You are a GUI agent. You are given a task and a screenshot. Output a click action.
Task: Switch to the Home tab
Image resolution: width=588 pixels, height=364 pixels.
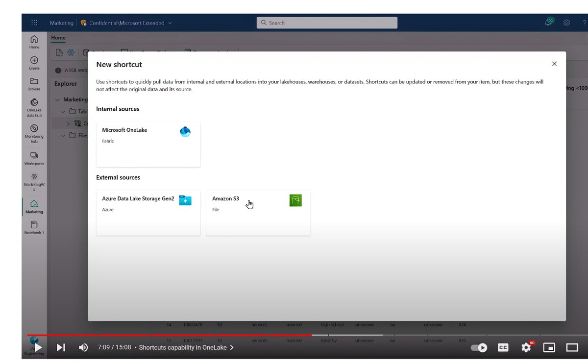[58, 38]
